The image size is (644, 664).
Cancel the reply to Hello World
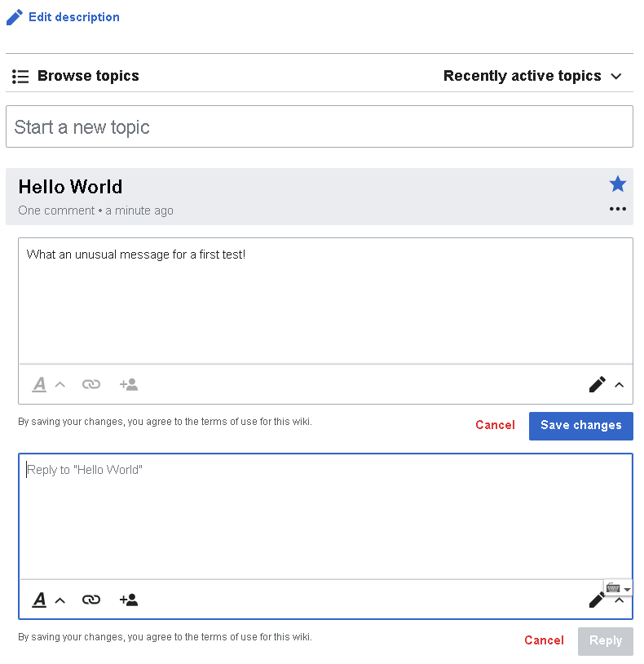[544, 640]
